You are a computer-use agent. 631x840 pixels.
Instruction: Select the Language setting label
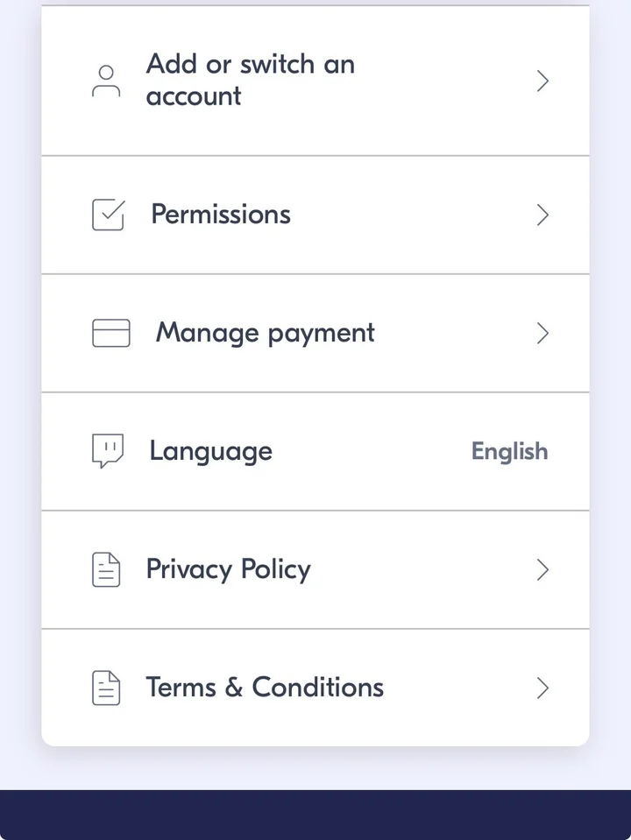point(210,451)
